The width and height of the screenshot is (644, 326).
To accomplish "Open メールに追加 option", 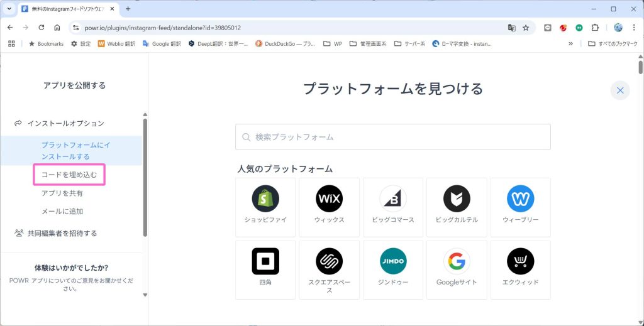I will click(62, 212).
